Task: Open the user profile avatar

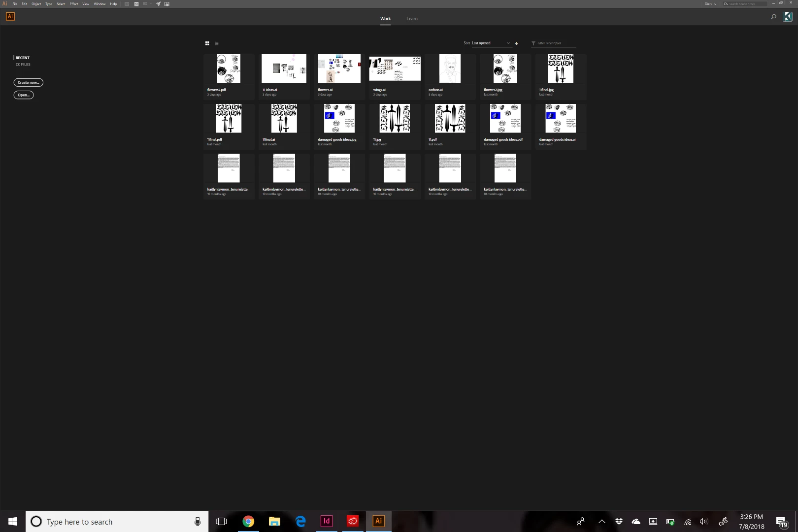Action: (x=788, y=17)
